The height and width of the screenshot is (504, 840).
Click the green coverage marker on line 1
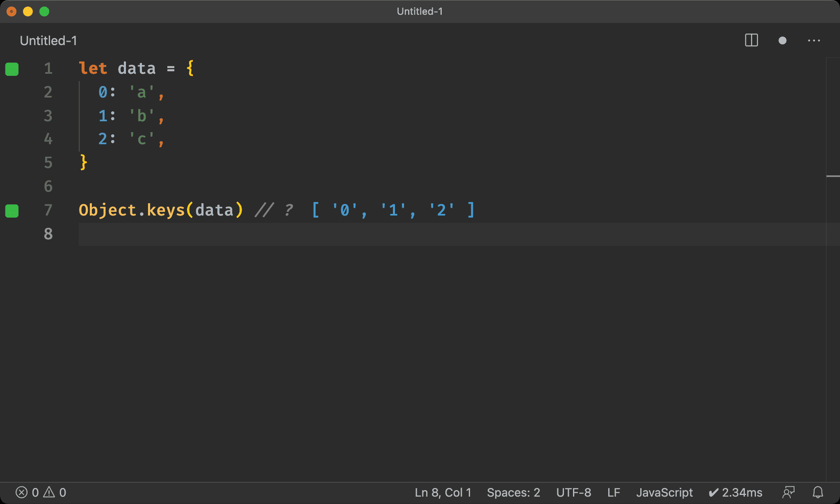12,69
